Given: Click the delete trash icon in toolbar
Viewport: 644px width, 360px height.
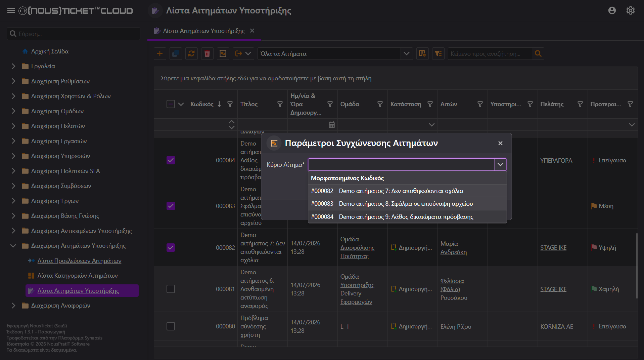Looking at the screenshot, I should pyautogui.click(x=207, y=54).
